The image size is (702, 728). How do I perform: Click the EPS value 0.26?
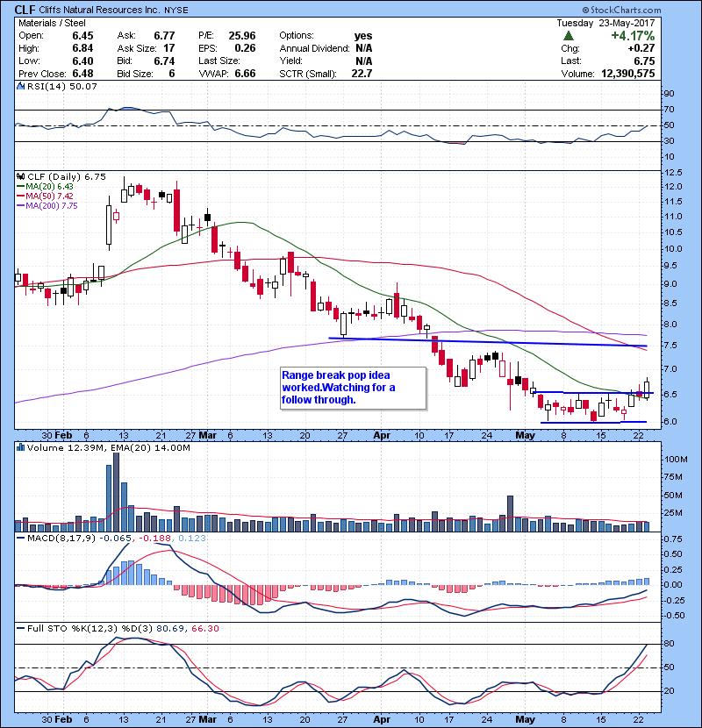(246, 48)
